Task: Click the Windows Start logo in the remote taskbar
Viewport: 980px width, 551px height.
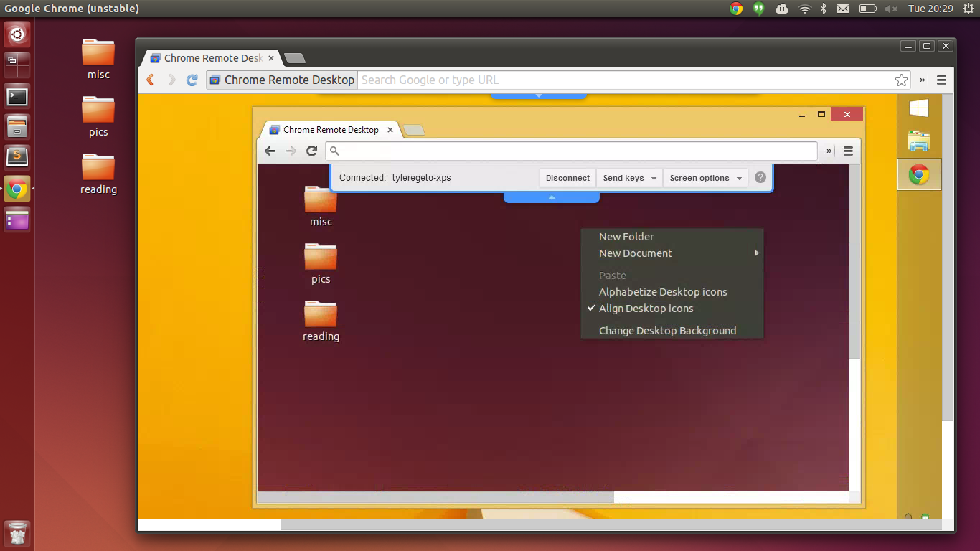Action: (919, 108)
